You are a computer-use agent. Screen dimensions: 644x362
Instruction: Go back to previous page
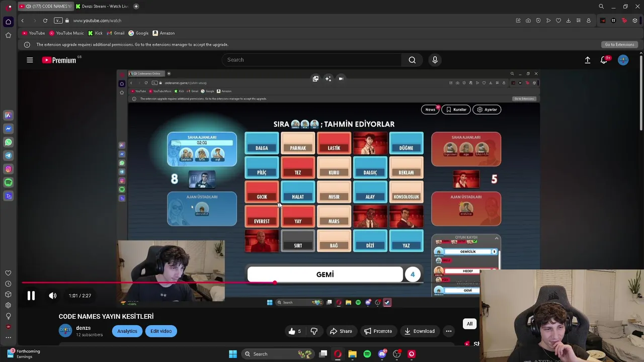tap(22, 21)
